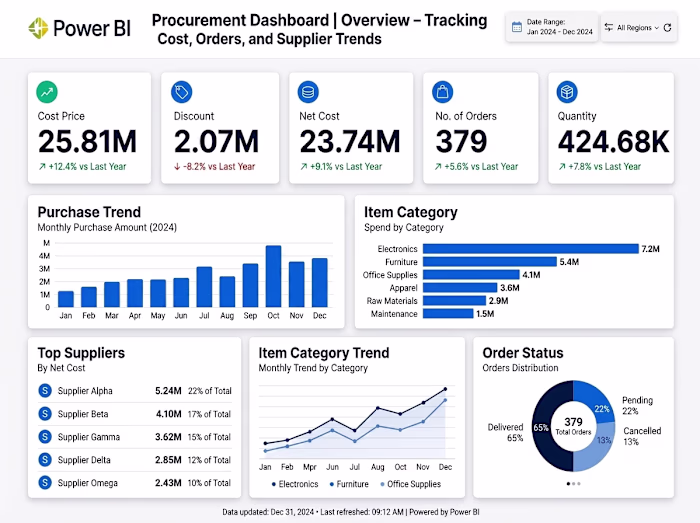Click the box icon on Quantity card
Viewport: 700px width, 523px height.
[x=567, y=92]
